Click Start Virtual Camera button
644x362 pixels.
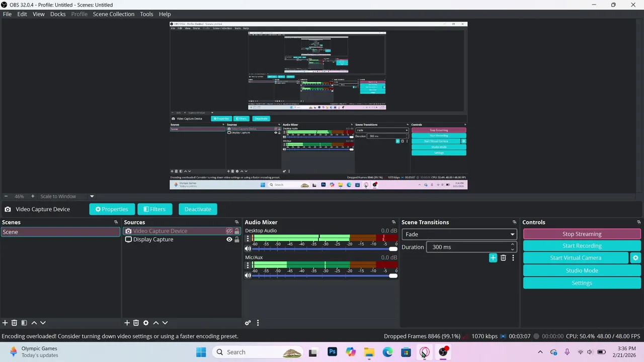click(576, 258)
